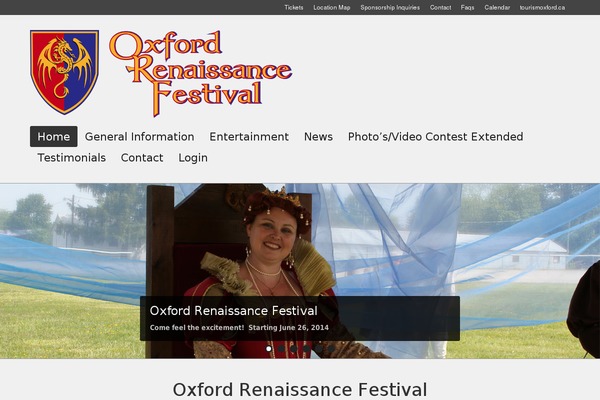Click caption text 'Come feel the excitement!'

pyautogui.click(x=197, y=328)
